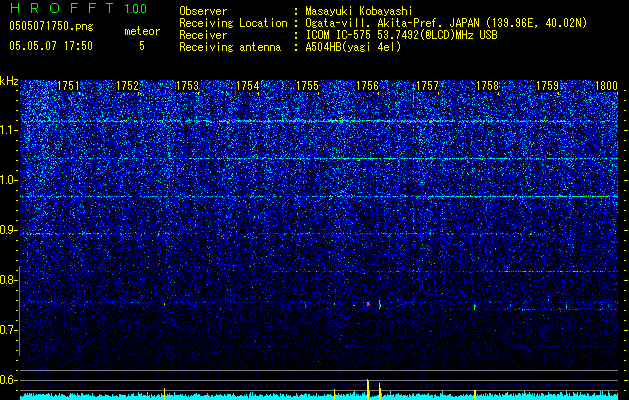The width and height of the screenshot is (629, 400).
Task: Click observer name Masayuki Kobayashi
Action: tap(359, 11)
